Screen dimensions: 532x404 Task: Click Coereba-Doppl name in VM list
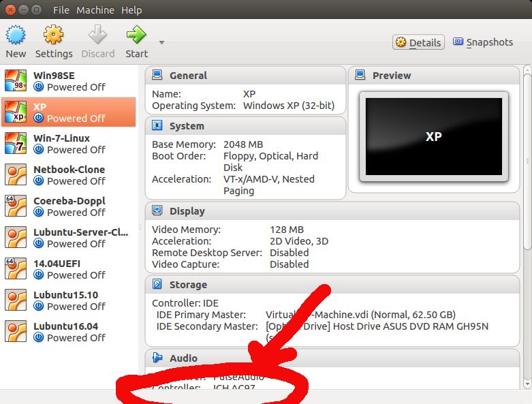coord(69,201)
